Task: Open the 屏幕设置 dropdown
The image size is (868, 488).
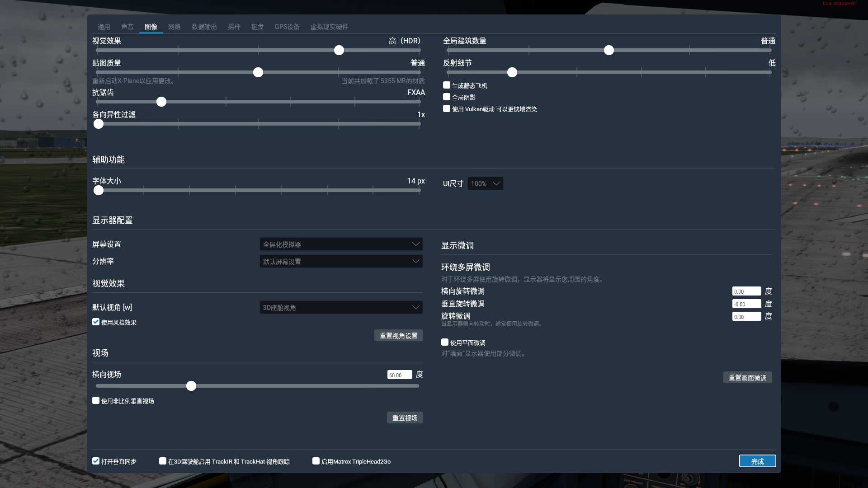Action: pos(341,244)
